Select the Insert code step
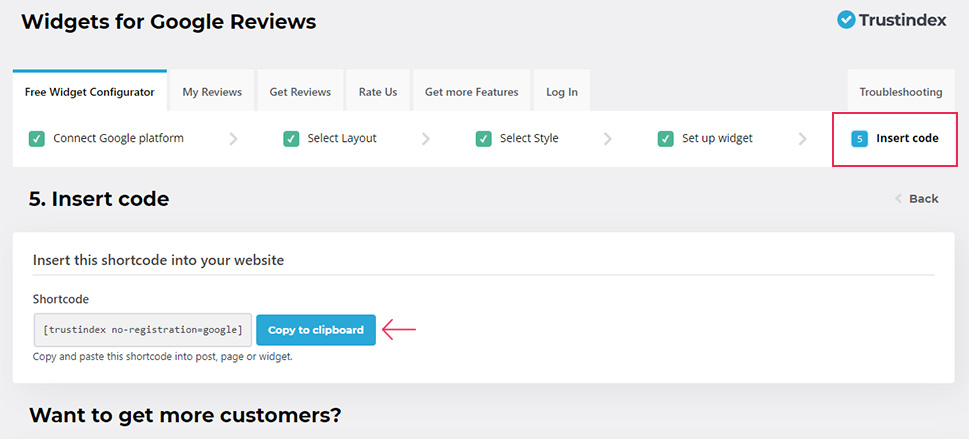 (x=895, y=139)
